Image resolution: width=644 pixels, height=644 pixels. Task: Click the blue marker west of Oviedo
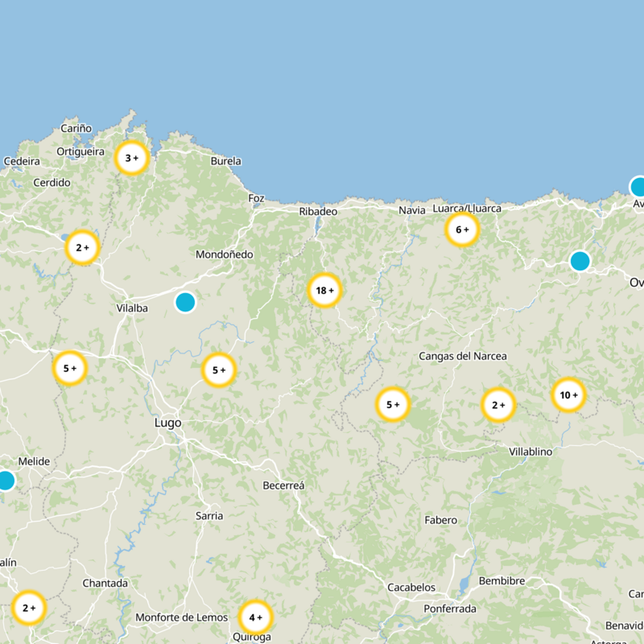click(579, 261)
